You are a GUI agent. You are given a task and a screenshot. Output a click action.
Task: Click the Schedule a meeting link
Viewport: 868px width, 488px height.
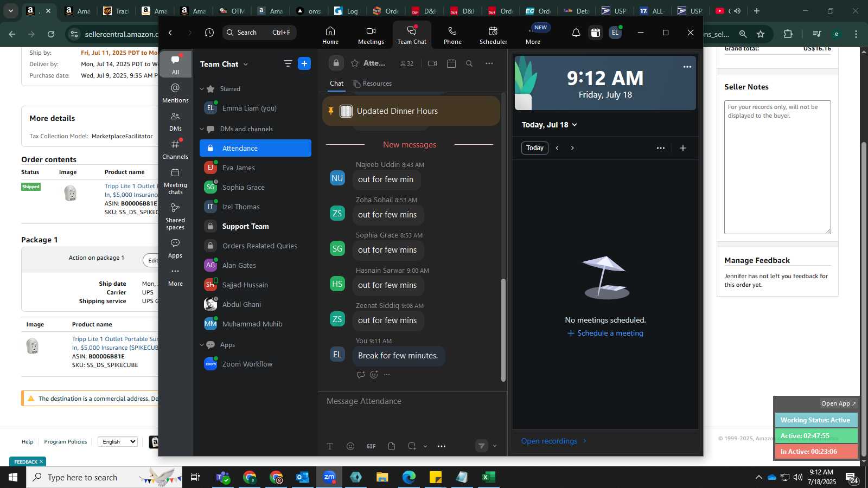[x=605, y=333]
